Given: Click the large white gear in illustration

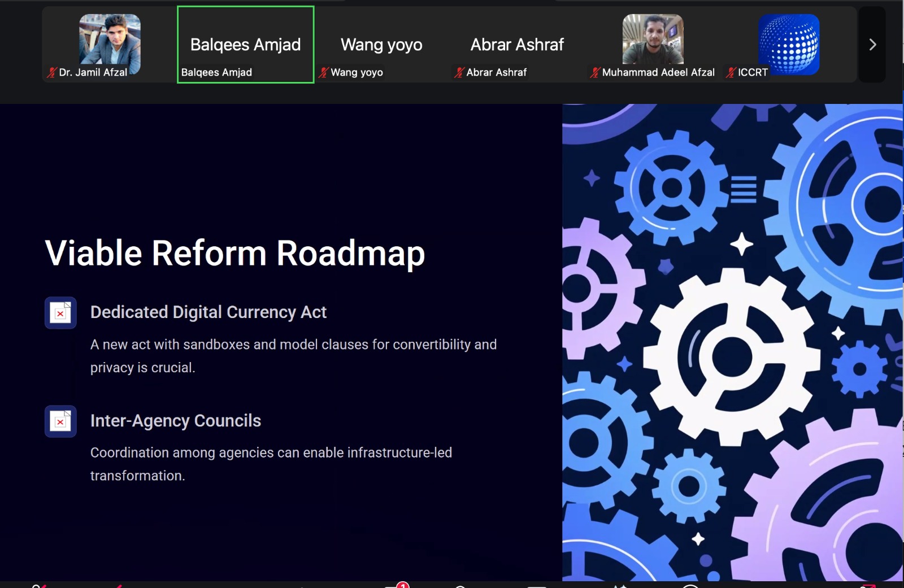Looking at the screenshot, I should 732,357.
